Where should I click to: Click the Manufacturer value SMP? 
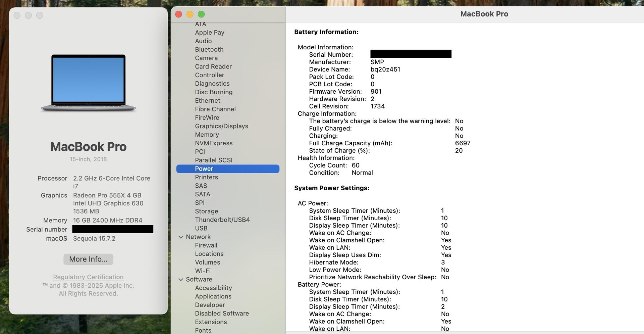coord(377,62)
